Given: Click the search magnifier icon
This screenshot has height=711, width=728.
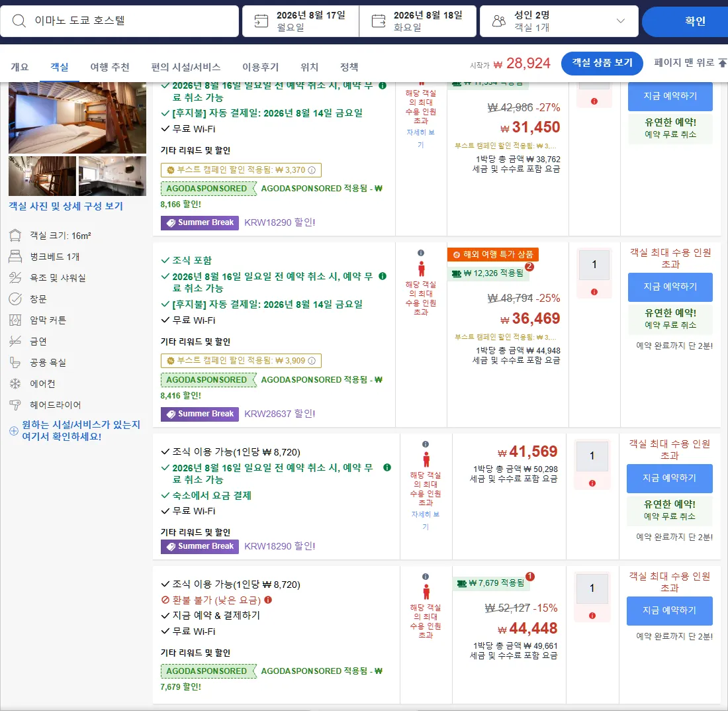Looking at the screenshot, I should 19,21.
